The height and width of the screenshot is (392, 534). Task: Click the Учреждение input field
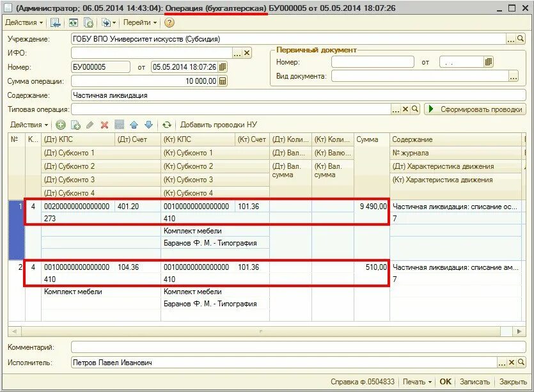(x=289, y=39)
